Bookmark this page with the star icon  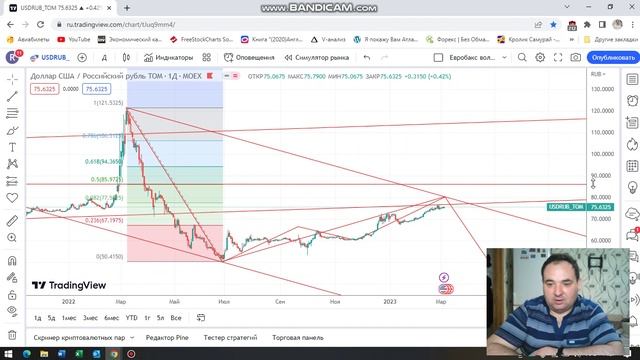point(553,24)
